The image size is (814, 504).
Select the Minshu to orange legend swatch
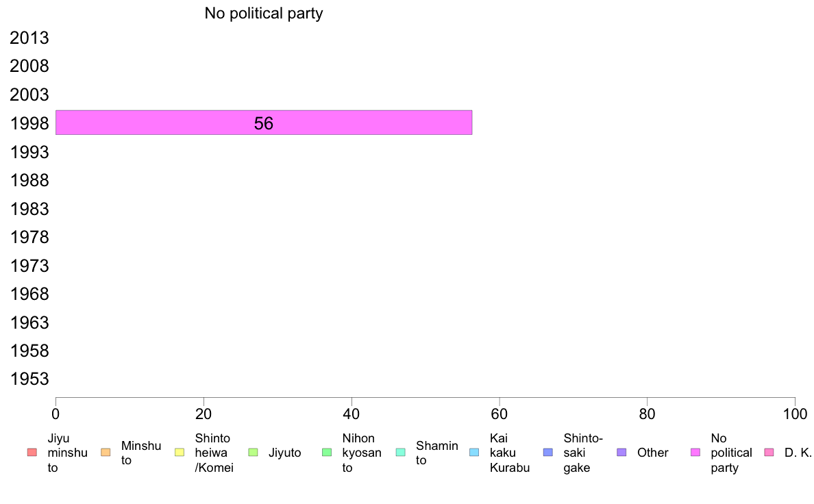point(106,453)
